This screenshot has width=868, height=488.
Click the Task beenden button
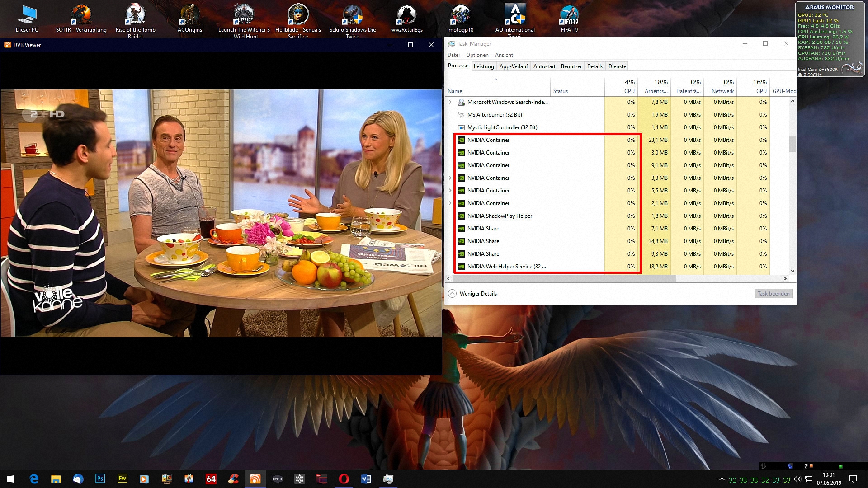pos(773,294)
